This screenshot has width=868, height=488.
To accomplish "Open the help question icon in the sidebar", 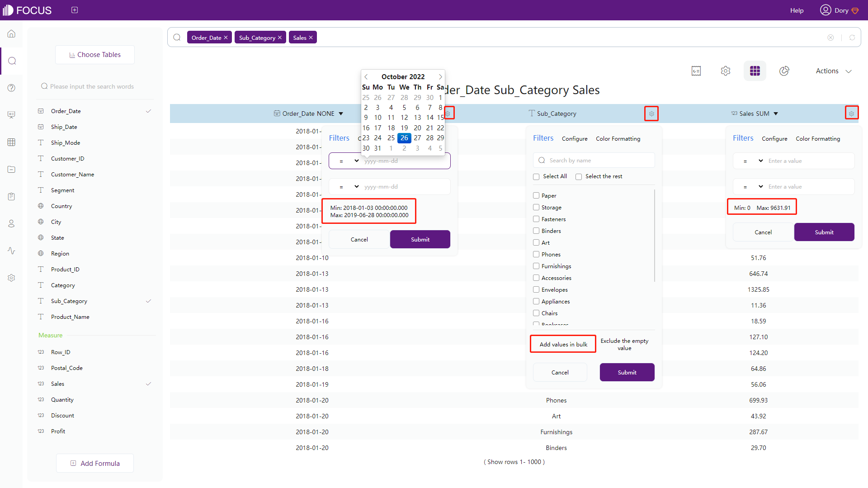I will [x=12, y=88].
